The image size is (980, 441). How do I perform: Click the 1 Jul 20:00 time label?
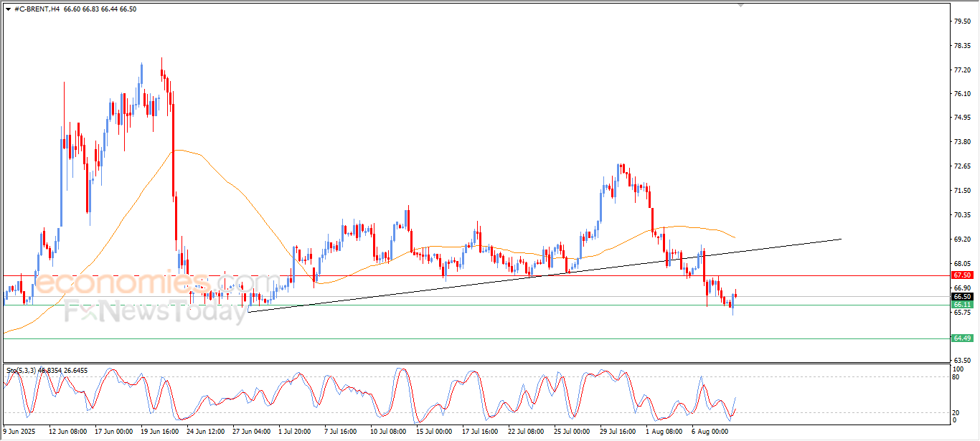296,432
